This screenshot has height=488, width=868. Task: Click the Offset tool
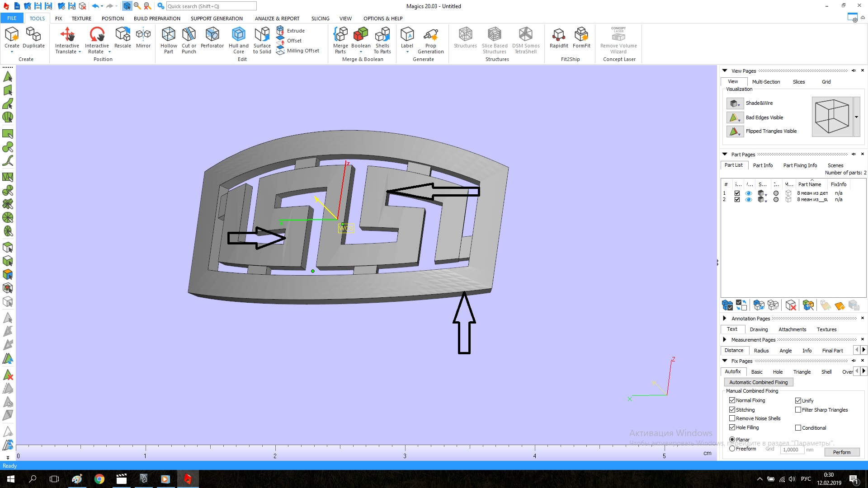pos(289,41)
